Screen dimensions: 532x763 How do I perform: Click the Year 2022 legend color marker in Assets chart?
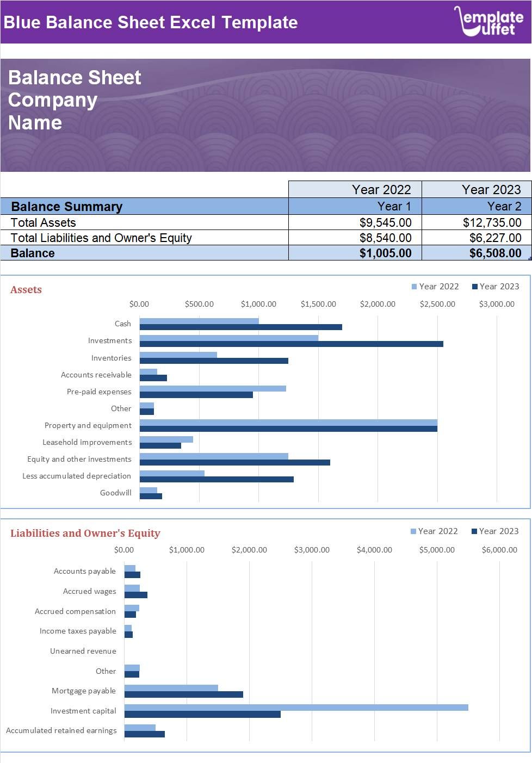click(414, 286)
